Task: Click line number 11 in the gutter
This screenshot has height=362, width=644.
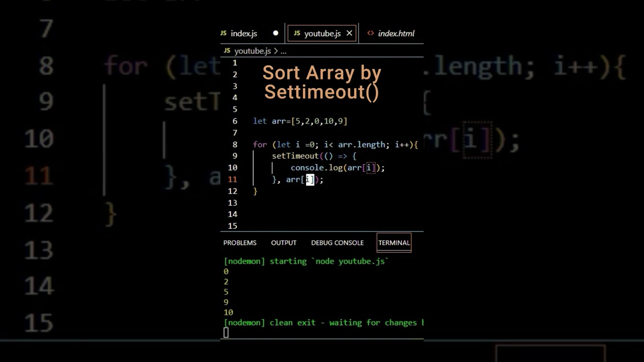Action: tap(232, 179)
